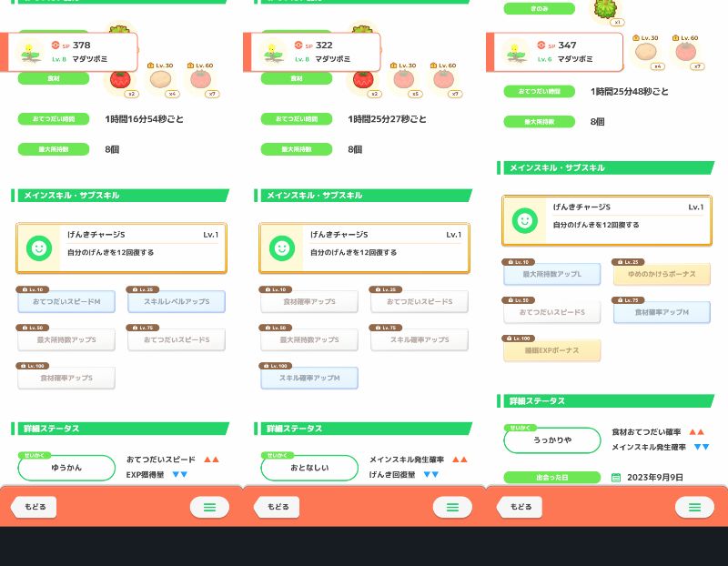Tap the Bellsprout portrait in the SP 378 card
728x566 pixels.
tap(31, 53)
